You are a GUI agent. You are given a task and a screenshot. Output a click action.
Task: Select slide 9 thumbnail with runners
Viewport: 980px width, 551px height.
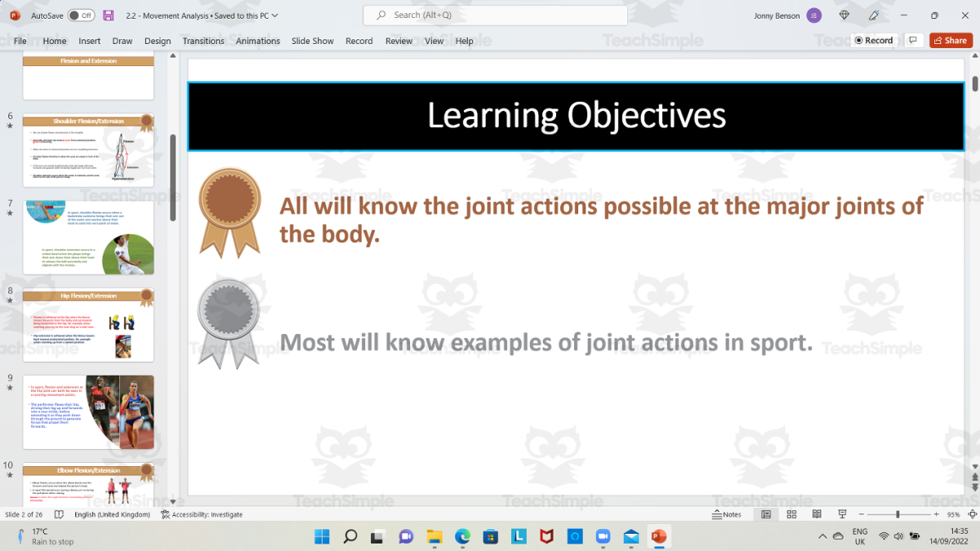click(88, 412)
